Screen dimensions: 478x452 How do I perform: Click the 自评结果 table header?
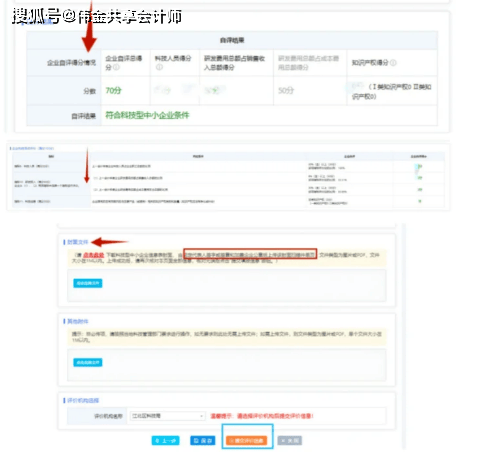coord(232,40)
